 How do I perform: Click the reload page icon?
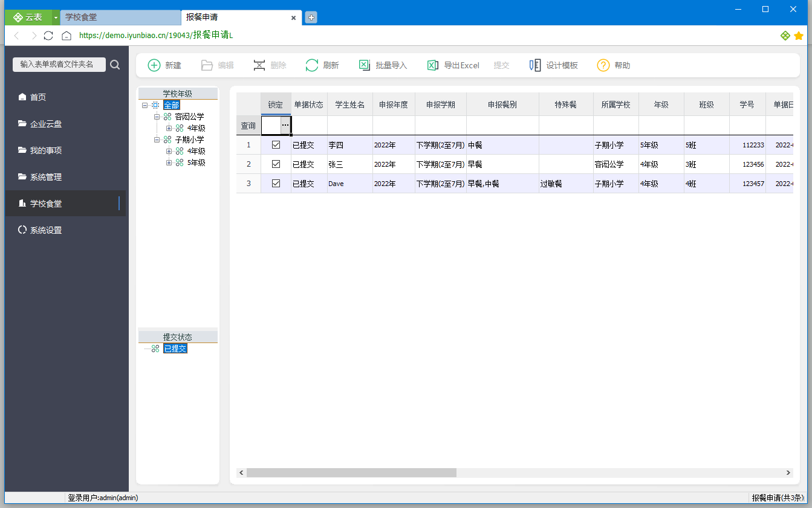click(x=49, y=36)
